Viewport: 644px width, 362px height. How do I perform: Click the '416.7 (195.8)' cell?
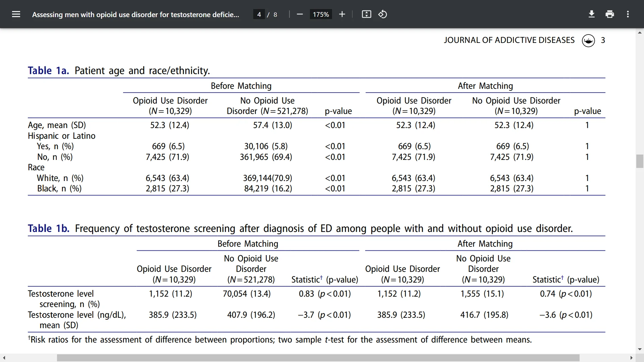(484, 315)
